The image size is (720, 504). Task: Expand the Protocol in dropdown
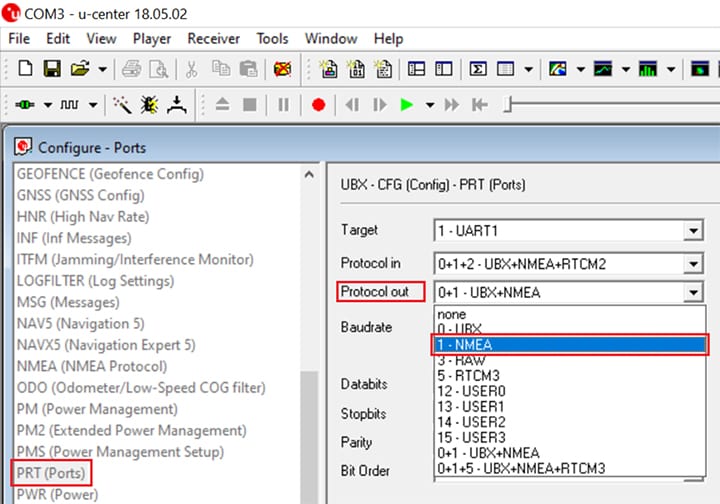(693, 264)
